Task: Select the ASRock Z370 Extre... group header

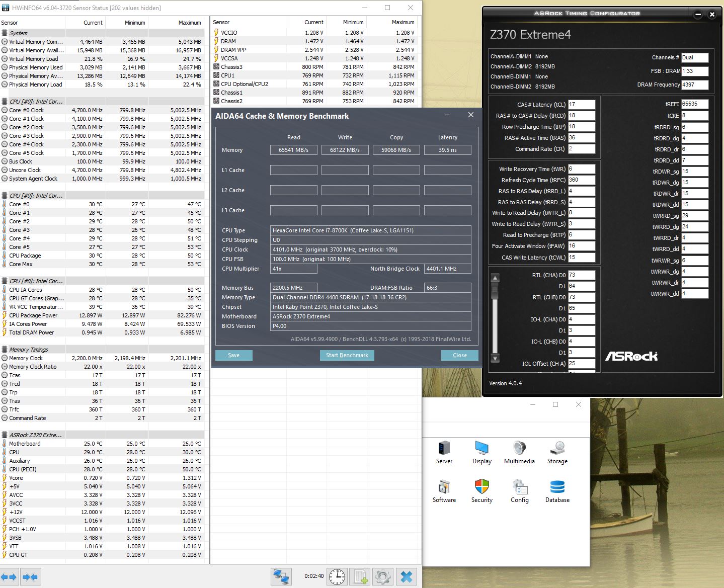Action: coord(102,435)
